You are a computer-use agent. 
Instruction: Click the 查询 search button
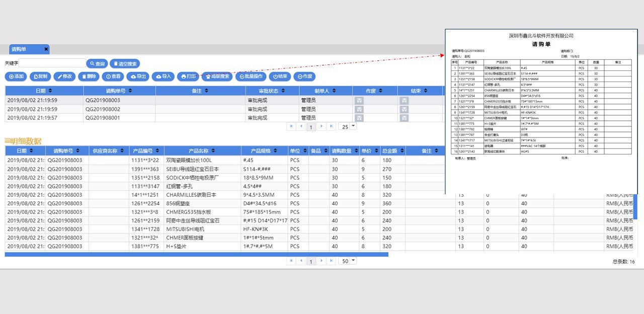pyautogui.click(x=97, y=64)
